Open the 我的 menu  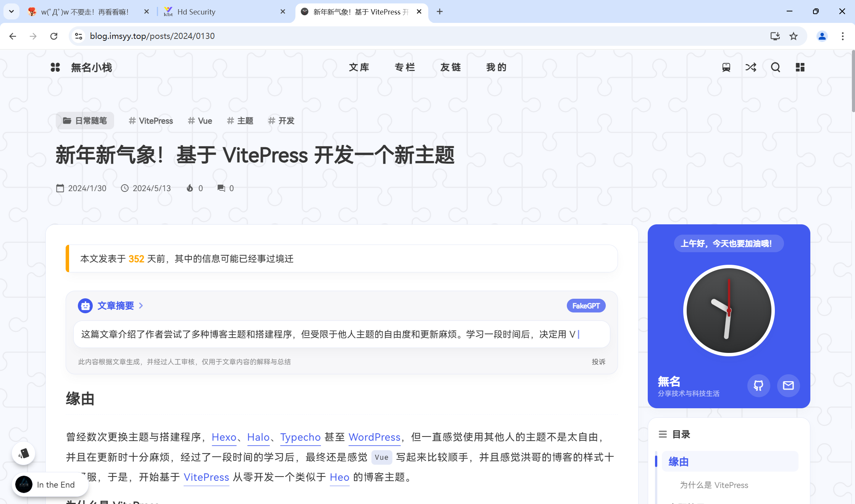click(496, 68)
